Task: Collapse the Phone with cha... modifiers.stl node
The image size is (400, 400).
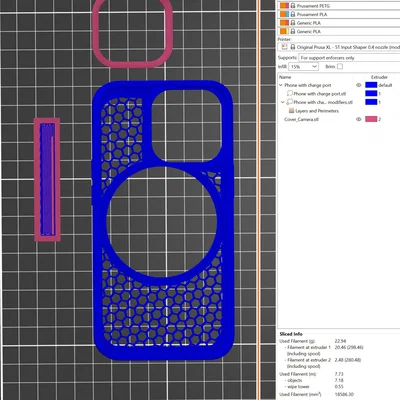Action: pyautogui.click(x=283, y=102)
